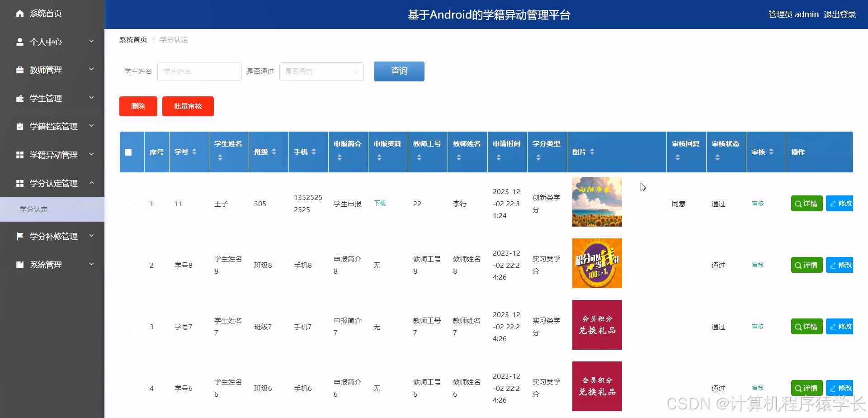Check the select-all checkbox in table header
Viewport: 868px width, 418px height.
point(128,152)
